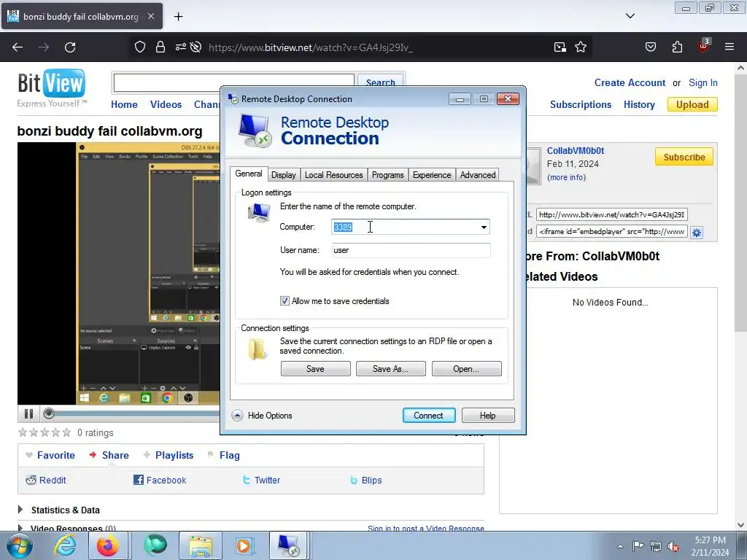This screenshot has width=747, height=560.
Task: List all tabs dropdown arrow
Action: pos(630,16)
